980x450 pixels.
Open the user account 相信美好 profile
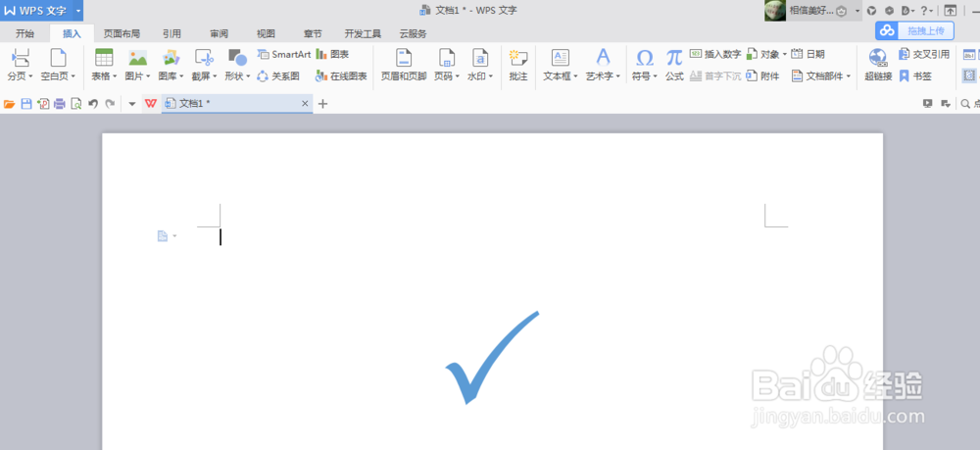click(813, 11)
